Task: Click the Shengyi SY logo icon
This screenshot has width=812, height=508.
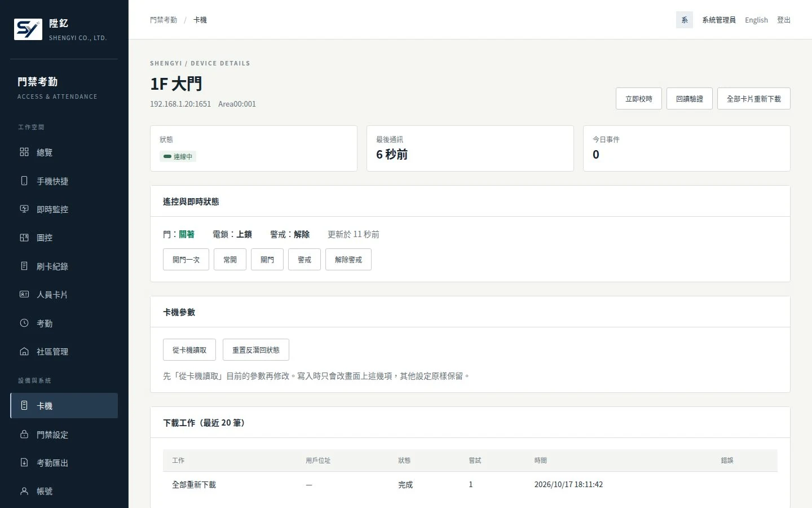Action: [x=28, y=29]
